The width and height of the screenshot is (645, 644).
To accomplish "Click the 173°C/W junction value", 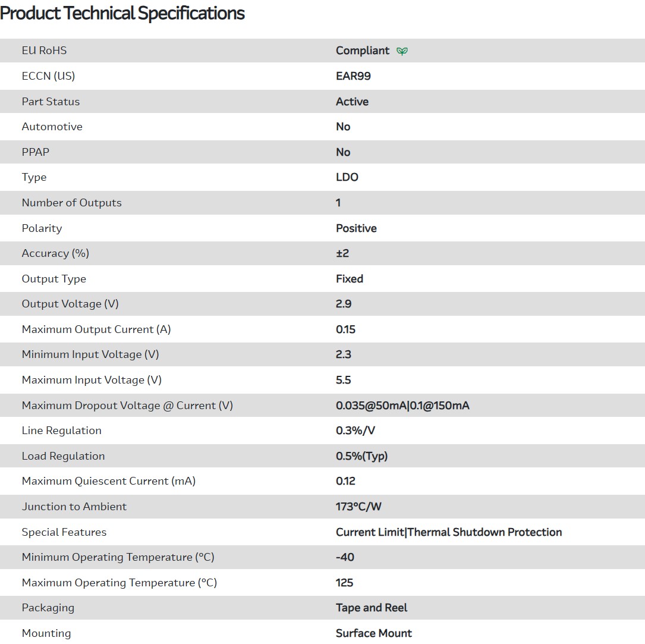I will [358, 507].
